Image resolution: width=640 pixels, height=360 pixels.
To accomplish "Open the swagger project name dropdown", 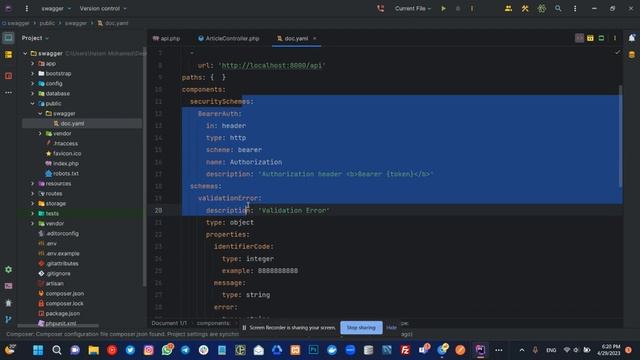I will [56, 8].
